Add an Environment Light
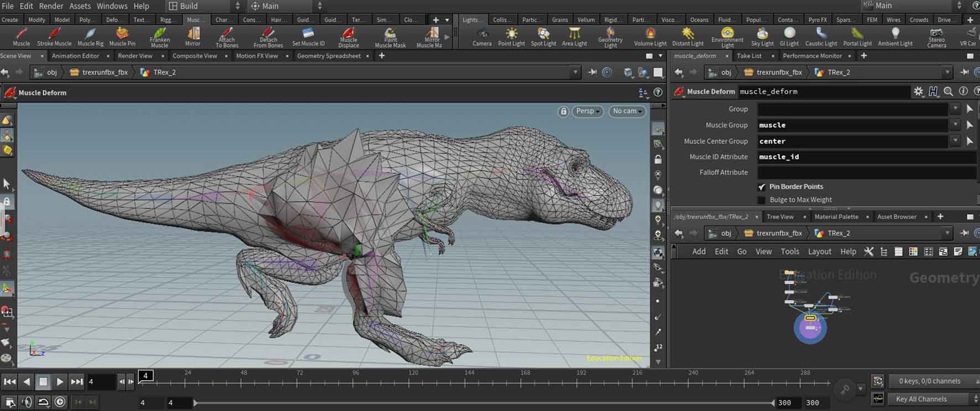This screenshot has width=980, height=411. coord(727,37)
